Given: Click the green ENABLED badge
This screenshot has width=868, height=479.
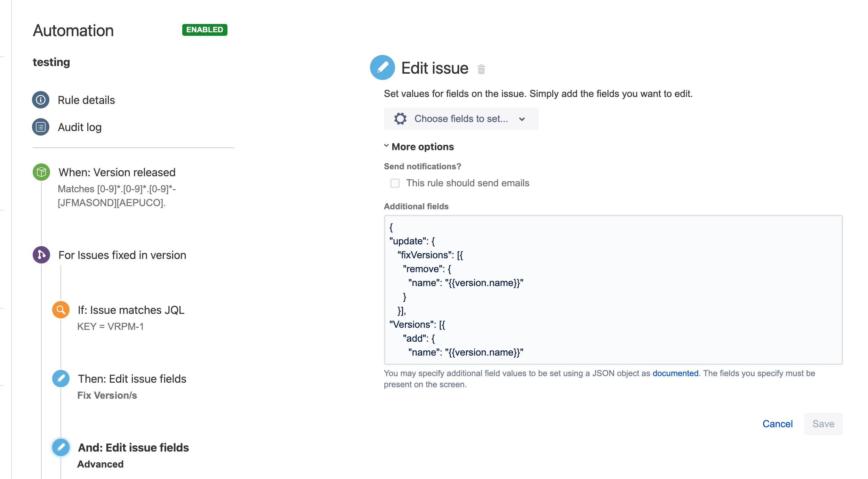Looking at the screenshot, I should [x=205, y=30].
